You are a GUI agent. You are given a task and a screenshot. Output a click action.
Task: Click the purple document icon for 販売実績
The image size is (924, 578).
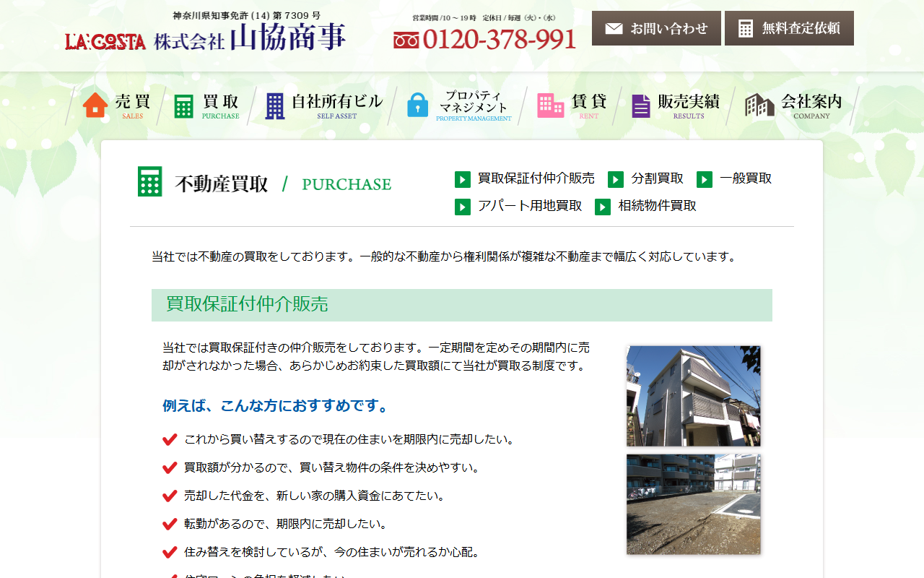641,106
